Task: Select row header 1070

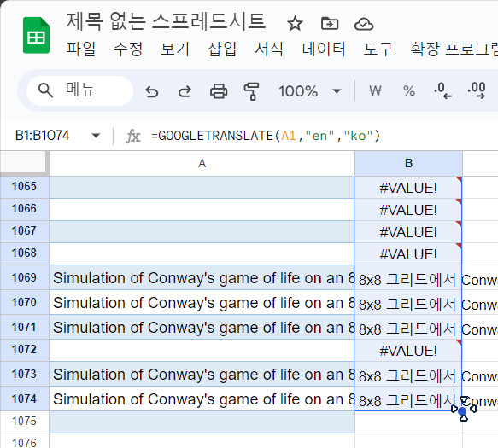Action: click(x=24, y=302)
